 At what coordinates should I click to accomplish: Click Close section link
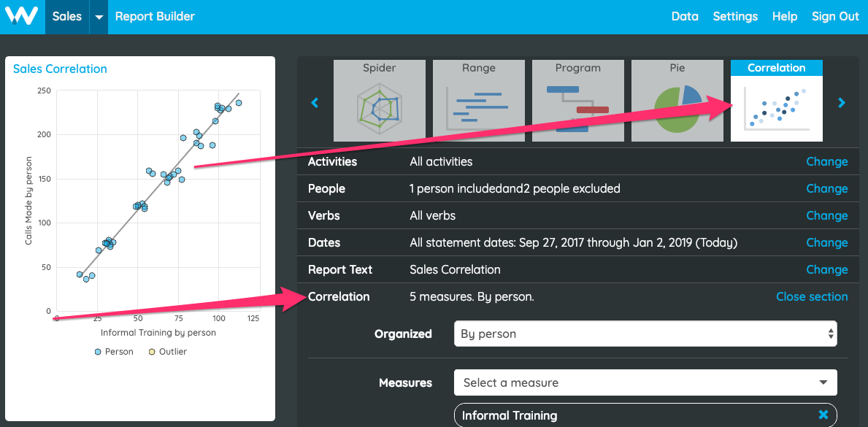812,296
